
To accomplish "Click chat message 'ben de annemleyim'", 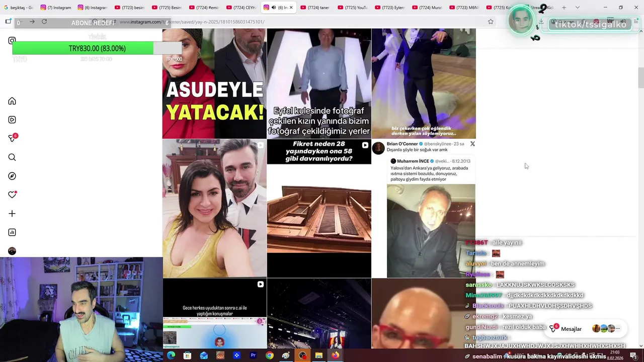I will click(x=518, y=263).
